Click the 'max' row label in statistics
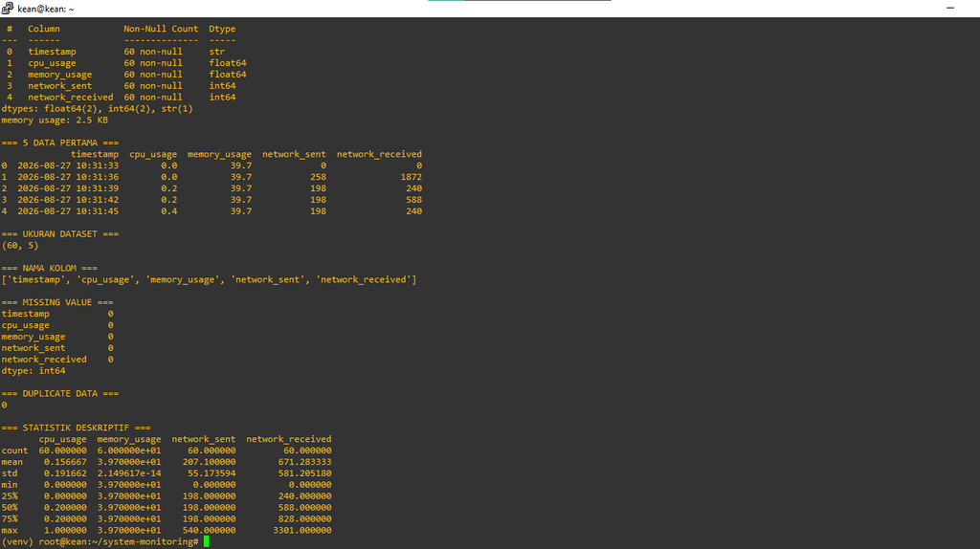 coord(10,530)
